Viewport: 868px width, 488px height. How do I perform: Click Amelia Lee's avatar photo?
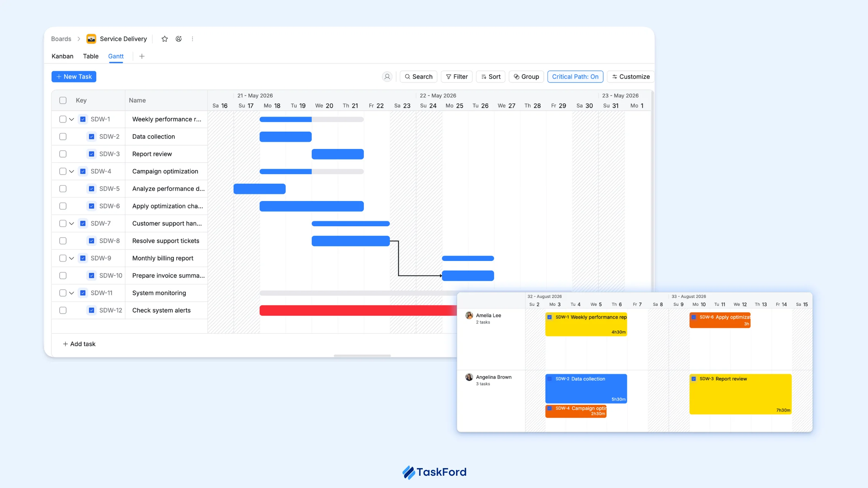pyautogui.click(x=469, y=316)
